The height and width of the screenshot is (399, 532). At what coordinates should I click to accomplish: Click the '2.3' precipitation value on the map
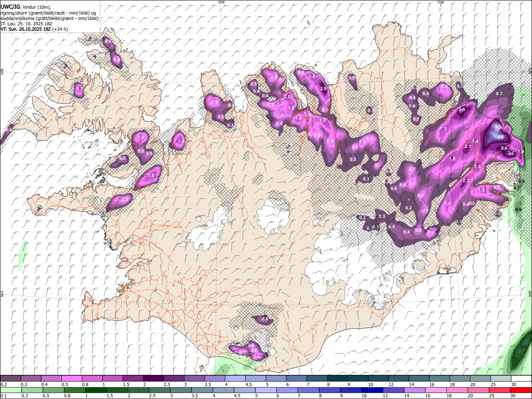point(466,180)
